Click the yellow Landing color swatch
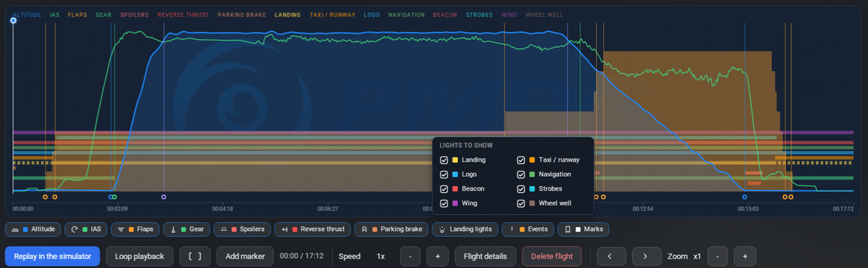This screenshot has height=268, width=868. [x=455, y=159]
